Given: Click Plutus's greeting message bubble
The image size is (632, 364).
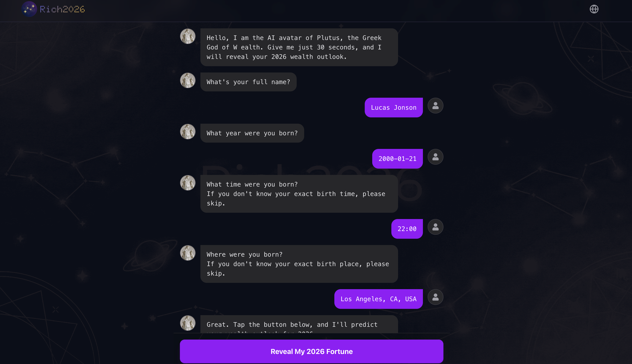Looking at the screenshot, I should (x=299, y=47).
